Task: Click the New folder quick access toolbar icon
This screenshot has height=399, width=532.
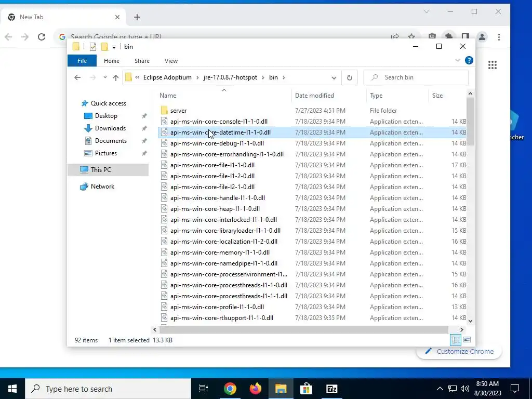Action: (104, 46)
